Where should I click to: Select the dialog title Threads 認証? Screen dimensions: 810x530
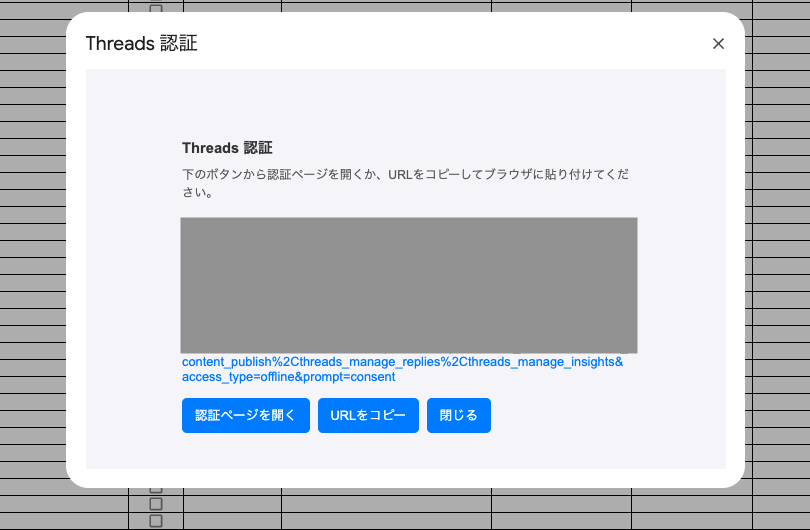click(142, 43)
